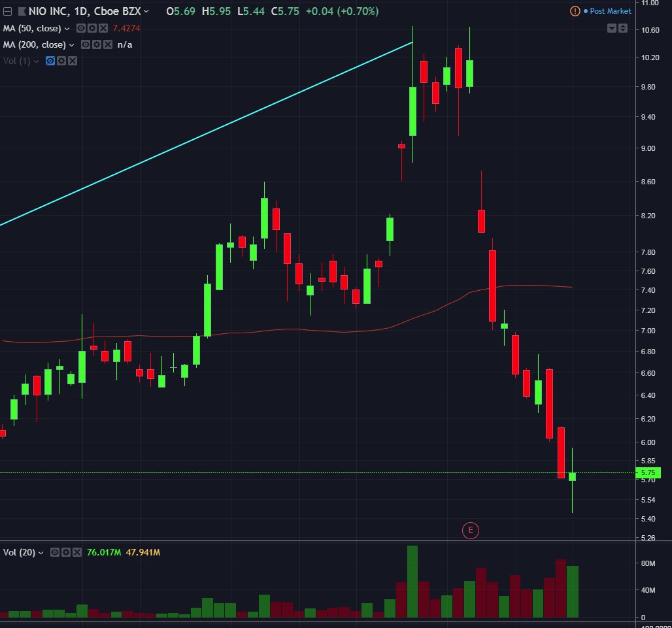Click the MA 200 value n/a
Screen dimensions: 672x628
[125, 44]
